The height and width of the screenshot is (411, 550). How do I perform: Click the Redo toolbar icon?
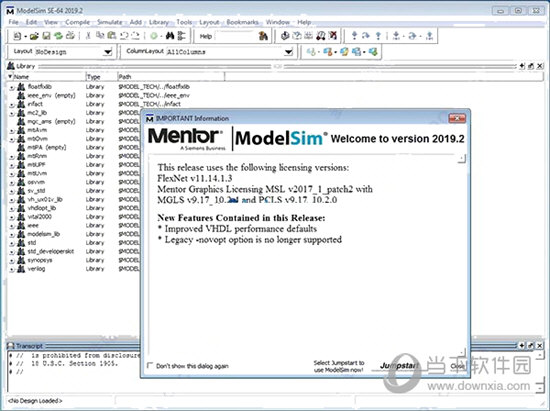[135, 36]
